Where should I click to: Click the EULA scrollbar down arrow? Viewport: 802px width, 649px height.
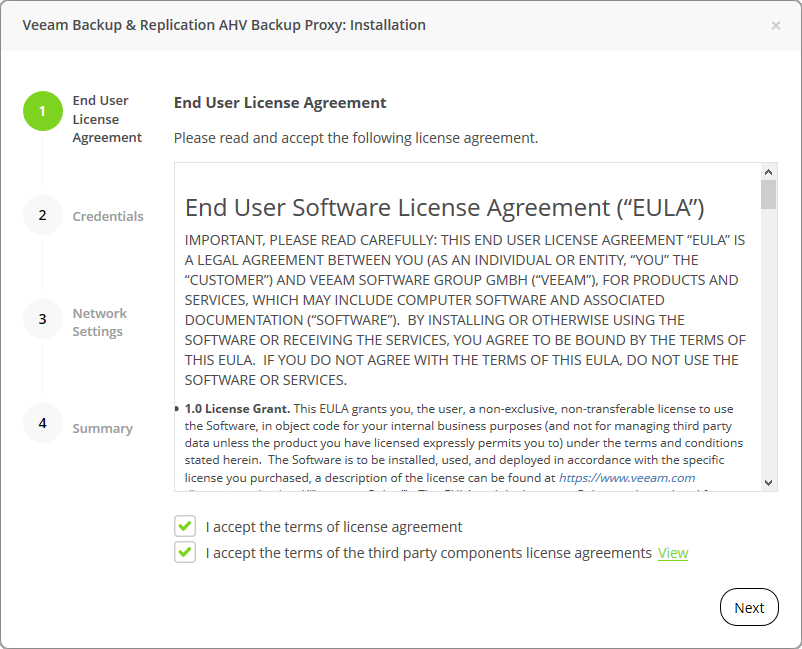[x=768, y=482]
